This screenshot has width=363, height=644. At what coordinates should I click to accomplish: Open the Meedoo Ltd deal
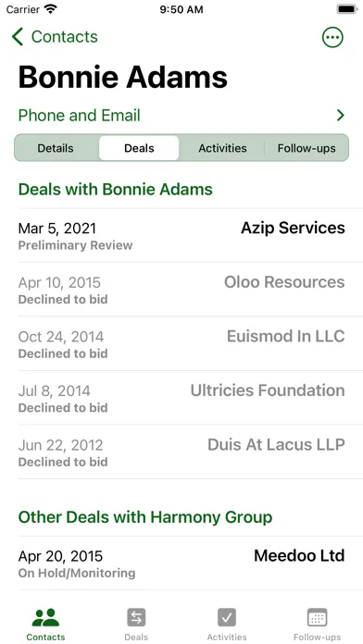coord(181,563)
